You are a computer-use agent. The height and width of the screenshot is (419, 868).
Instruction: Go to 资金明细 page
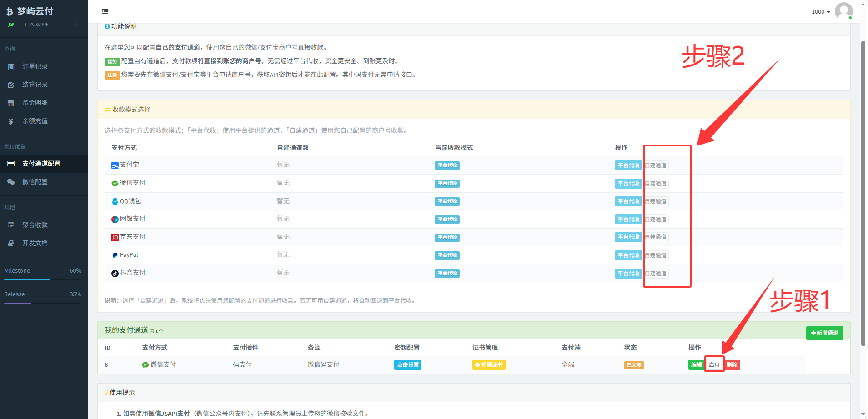tap(44, 103)
